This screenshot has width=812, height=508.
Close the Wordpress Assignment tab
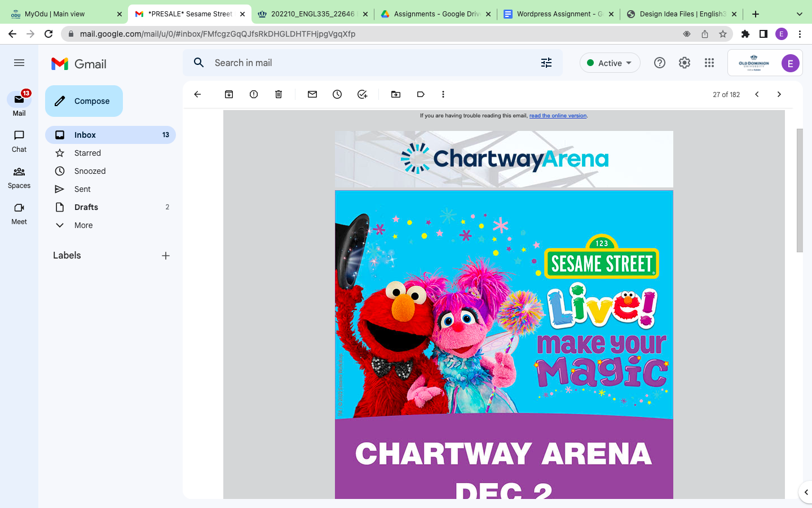tap(611, 14)
